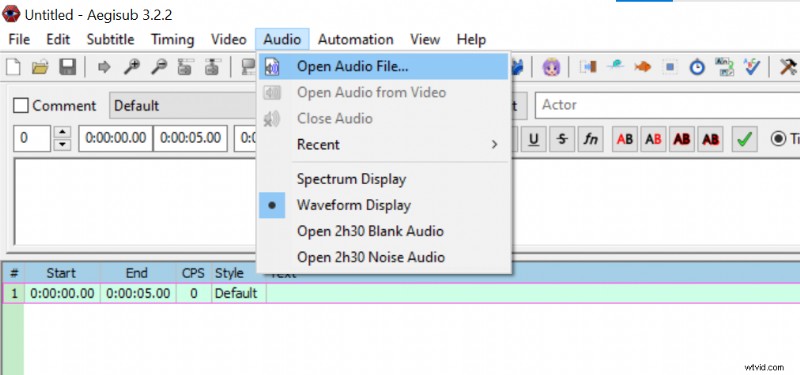
Task: Save subtitles using the floppy disk icon
Action: point(67,67)
